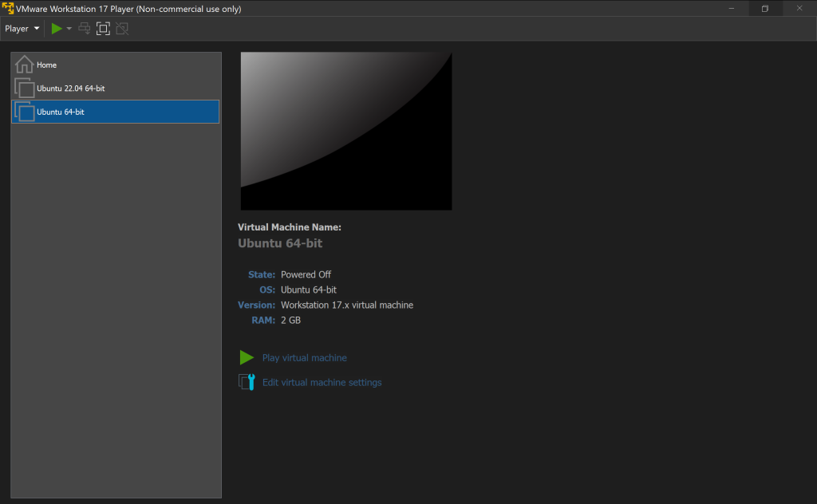Click Play virtual machine link
The height and width of the screenshot is (504, 817).
pos(304,358)
